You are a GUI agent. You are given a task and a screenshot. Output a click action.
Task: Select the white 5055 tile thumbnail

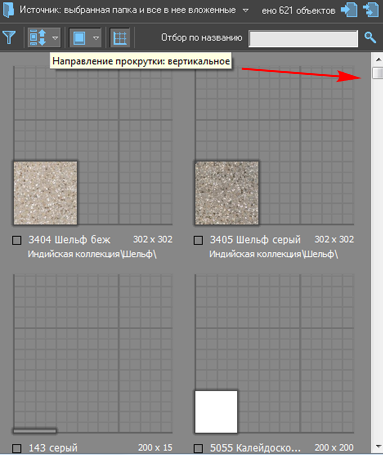[216, 412]
